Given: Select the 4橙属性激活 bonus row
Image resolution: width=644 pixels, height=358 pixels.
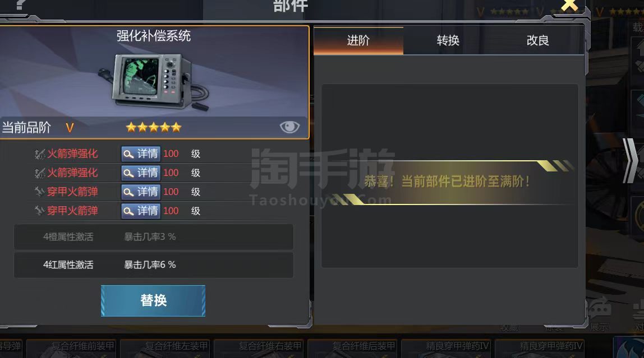Looking at the screenshot, I should (154, 236).
